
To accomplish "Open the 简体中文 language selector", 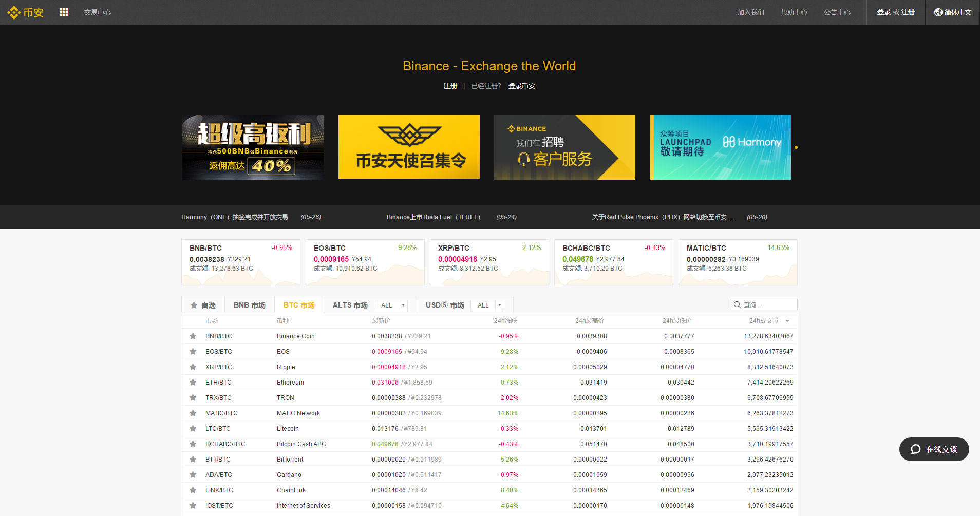I will pos(953,12).
